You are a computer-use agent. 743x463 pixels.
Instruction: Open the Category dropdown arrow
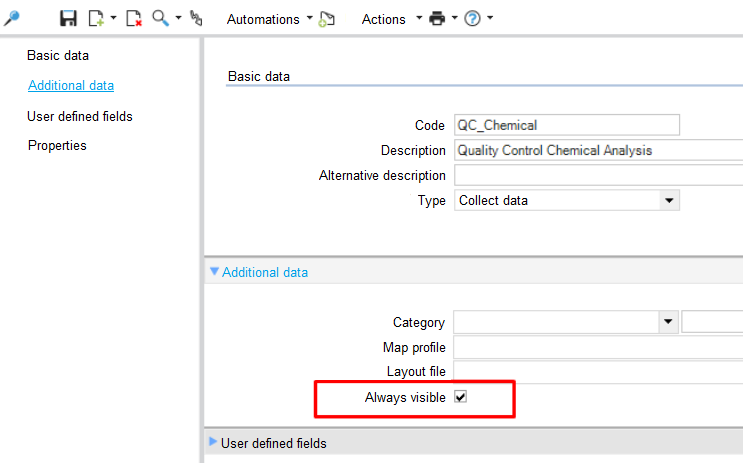click(668, 322)
